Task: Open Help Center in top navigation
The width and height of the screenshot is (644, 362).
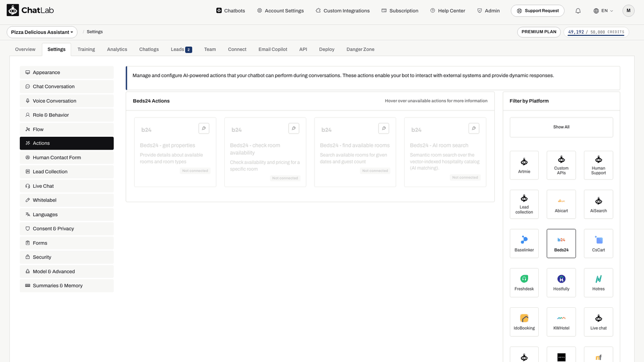Action: point(448,11)
